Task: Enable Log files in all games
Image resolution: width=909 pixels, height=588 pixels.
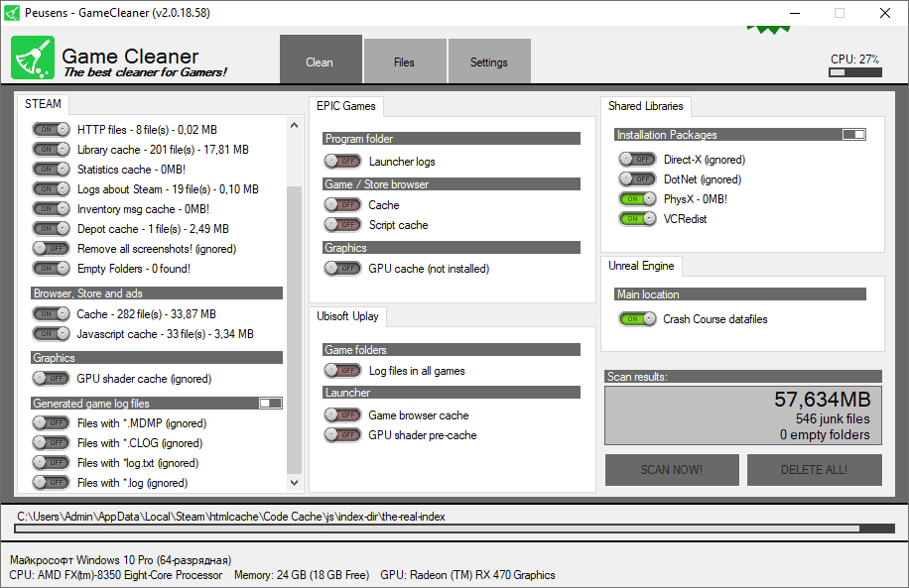Action: pyautogui.click(x=342, y=370)
